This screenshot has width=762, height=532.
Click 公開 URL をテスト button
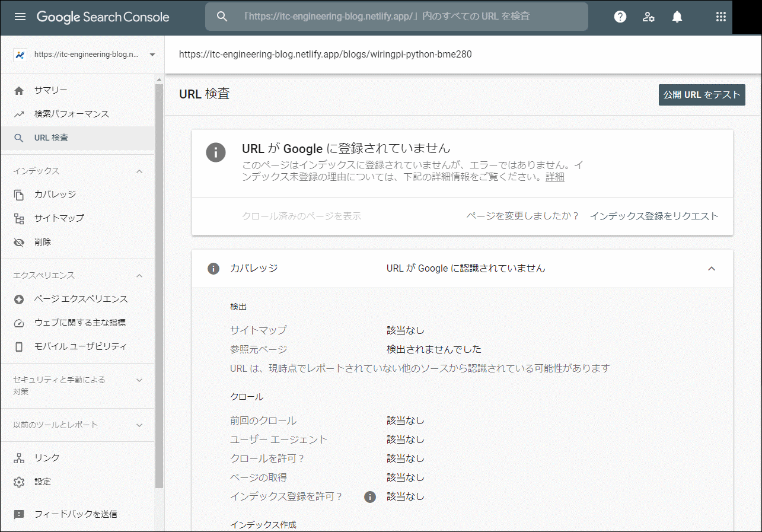tap(702, 95)
